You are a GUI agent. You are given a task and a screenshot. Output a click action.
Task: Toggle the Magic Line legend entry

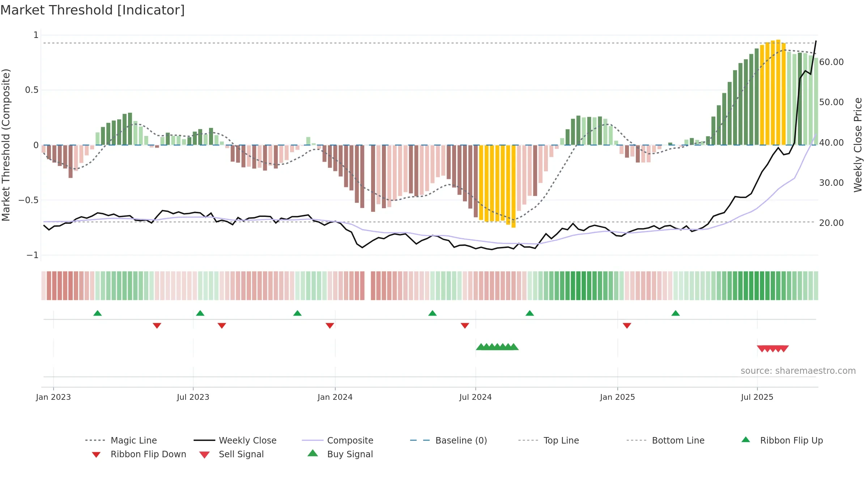[x=121, y=440]
